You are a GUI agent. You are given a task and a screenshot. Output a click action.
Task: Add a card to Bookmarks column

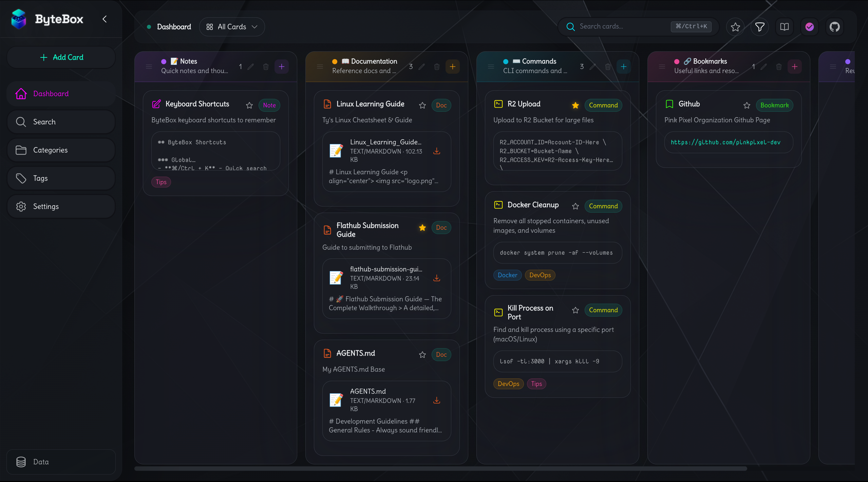795,67
